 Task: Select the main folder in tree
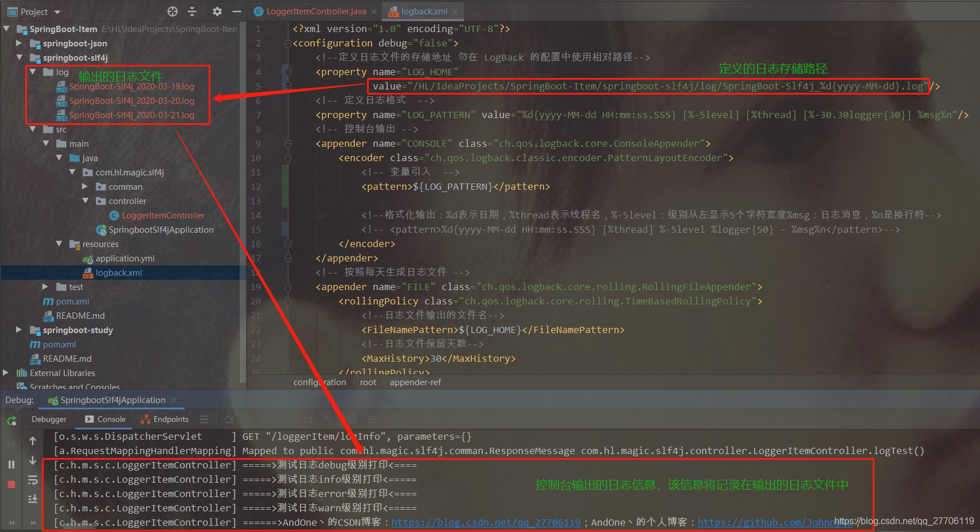pyautogui.click(x=72, y=143)
